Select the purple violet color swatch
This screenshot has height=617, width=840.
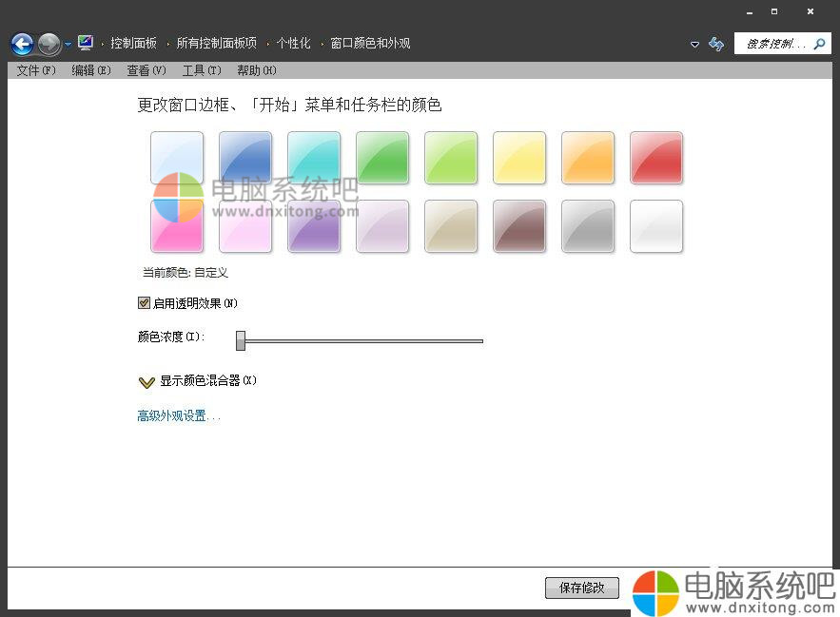[314, 226]
